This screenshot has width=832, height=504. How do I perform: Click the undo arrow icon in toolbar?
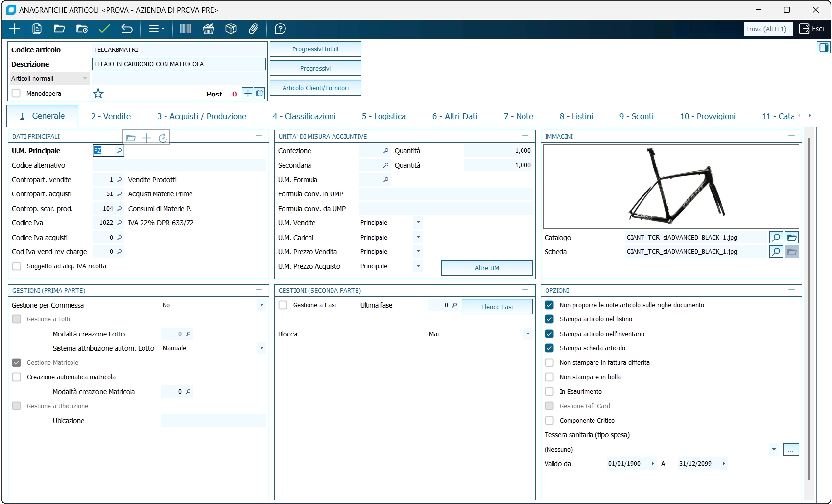[127, 29]
